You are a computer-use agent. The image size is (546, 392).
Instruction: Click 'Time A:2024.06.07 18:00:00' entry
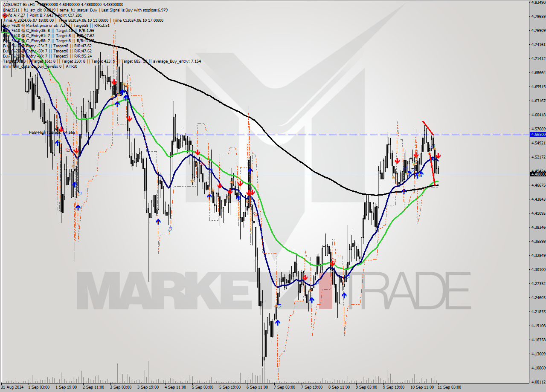pyautogui.click(x=28, y=20)
